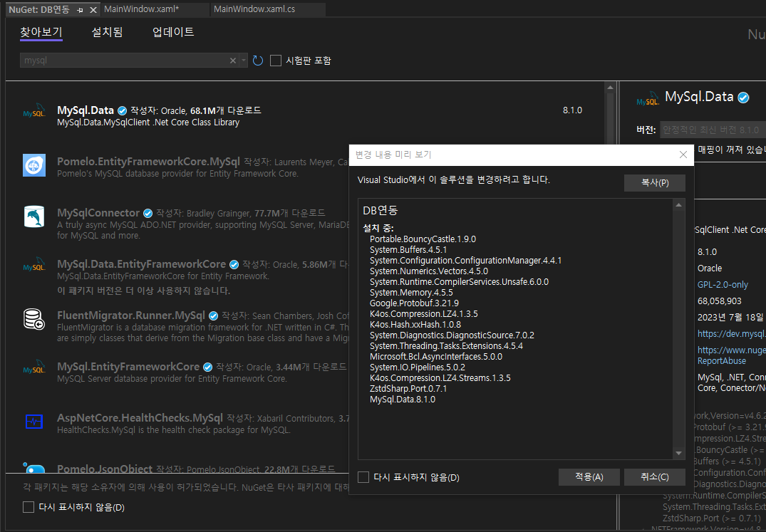Open the search box history dropdown
The image size is (766, 532).
[243, 61]
